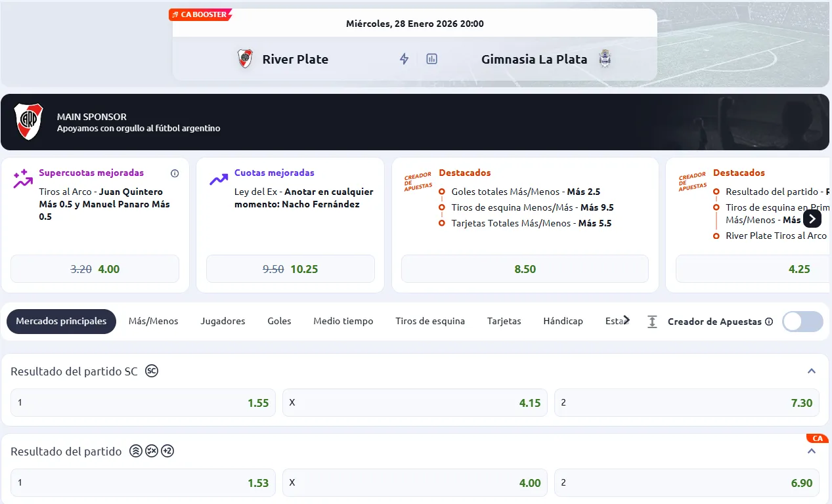
Task: Click the SC badge next to Resultado del partido
Action: tap(152, 371)
